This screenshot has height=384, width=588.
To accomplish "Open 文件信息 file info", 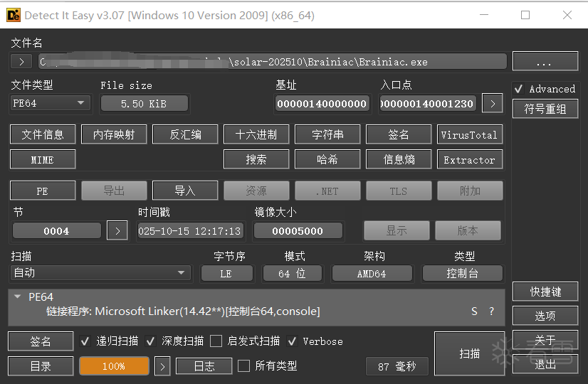I will click(x=43, y=134).
